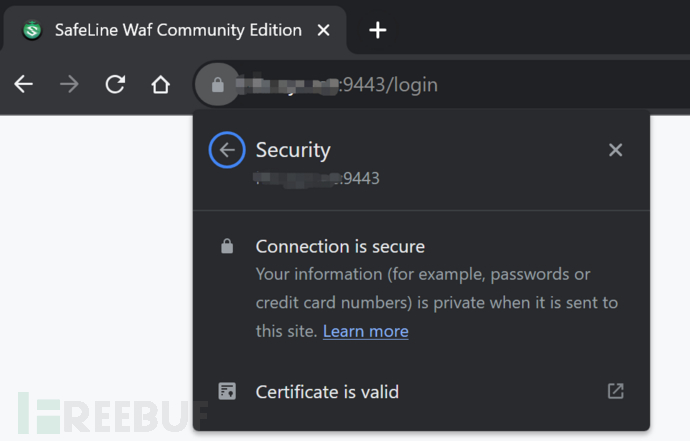This screenshot has width=690, height=441.
Task: Focus the address bar URL ending in :9443/login
Action: point(400,85)
